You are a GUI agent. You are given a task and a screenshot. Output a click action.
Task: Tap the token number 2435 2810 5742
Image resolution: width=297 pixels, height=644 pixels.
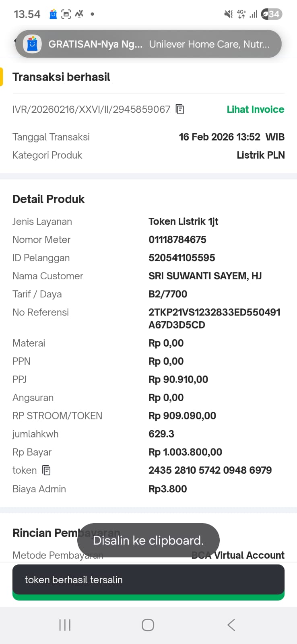pos(210,470)
